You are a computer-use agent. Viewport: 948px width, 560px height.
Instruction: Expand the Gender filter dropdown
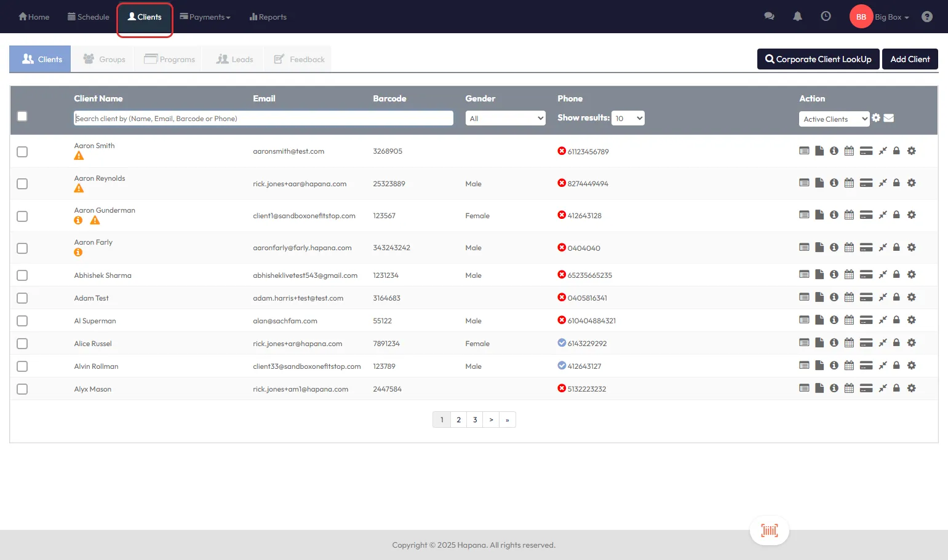(x=505, y=119)
